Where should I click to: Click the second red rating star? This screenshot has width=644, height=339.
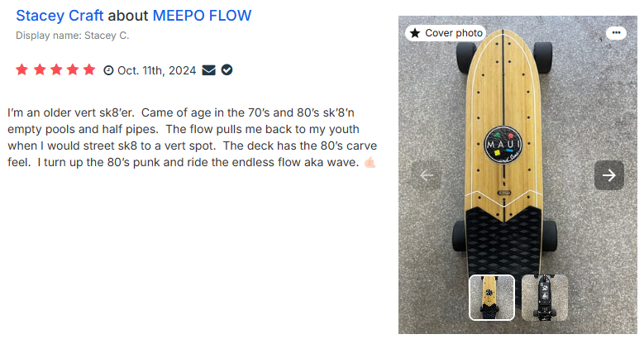[39, 70]
